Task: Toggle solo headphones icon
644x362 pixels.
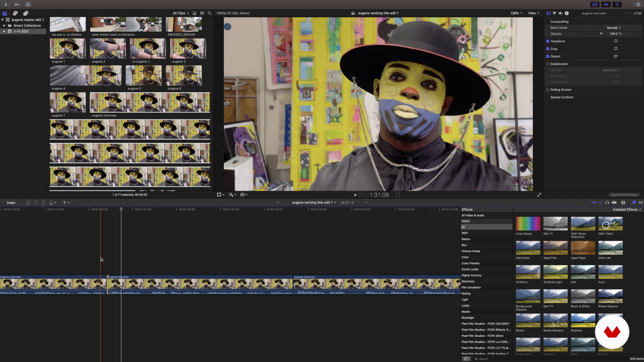Action: click(x=607, y=203)
